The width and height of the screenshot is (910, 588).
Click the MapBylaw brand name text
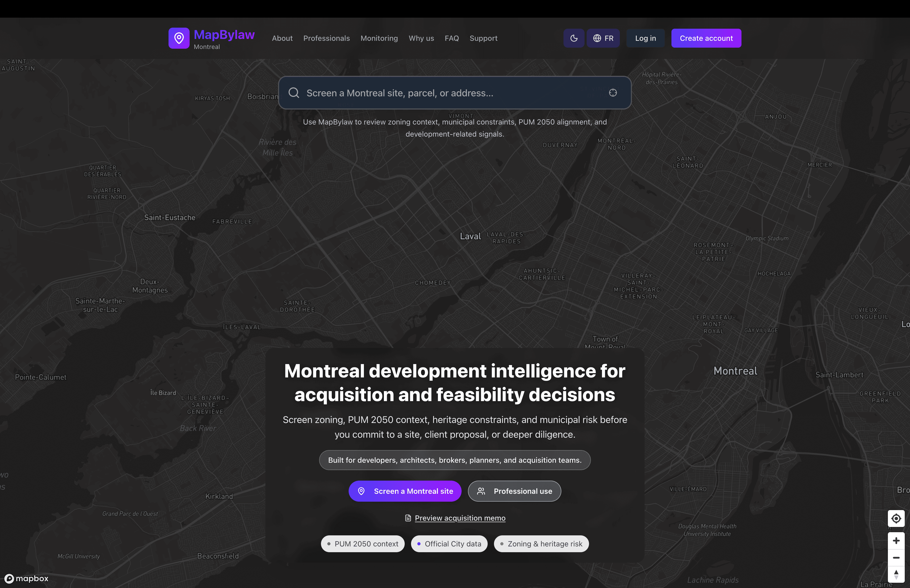224,34
